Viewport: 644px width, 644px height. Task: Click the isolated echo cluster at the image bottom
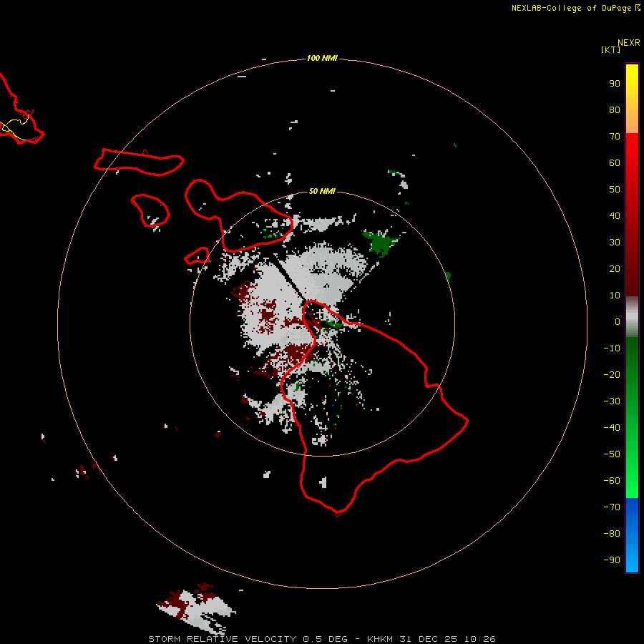pyautogui.click(x=196, y=608)
